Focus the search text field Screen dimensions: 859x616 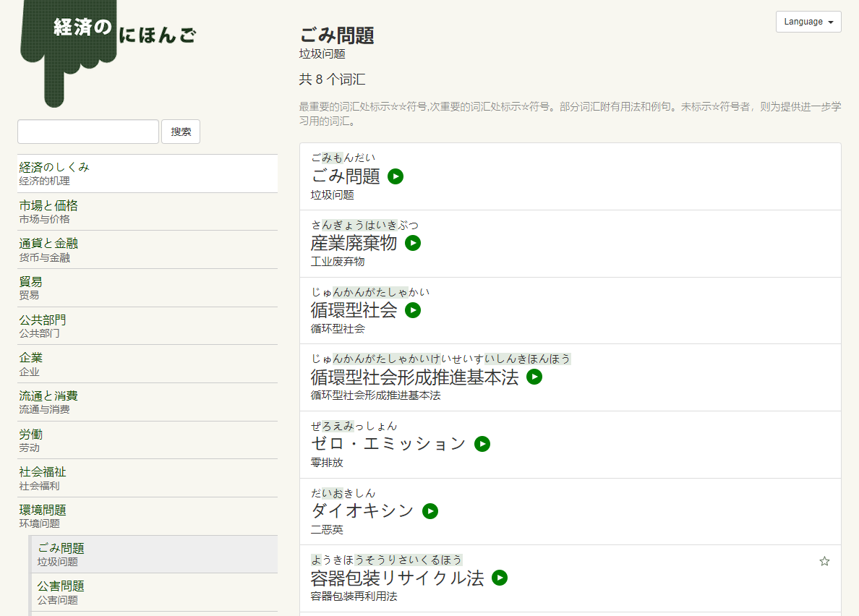pyautogui.click(x=88, y=132)
